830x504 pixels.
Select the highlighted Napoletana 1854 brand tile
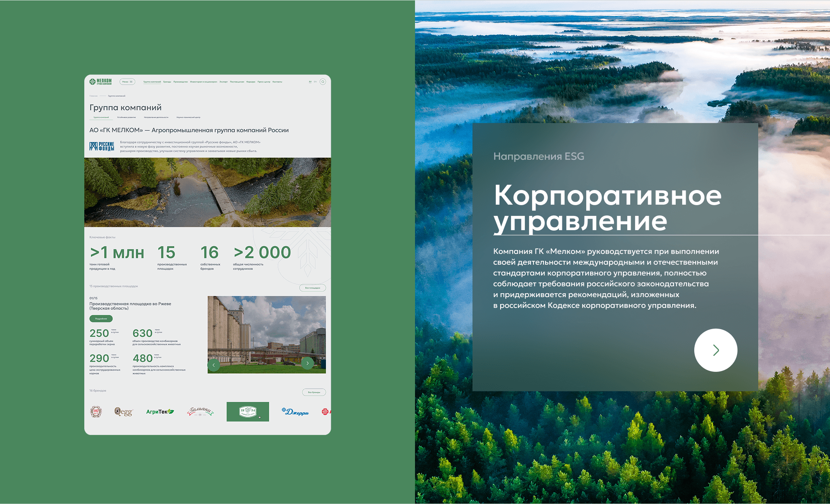(x=248, y=412)
